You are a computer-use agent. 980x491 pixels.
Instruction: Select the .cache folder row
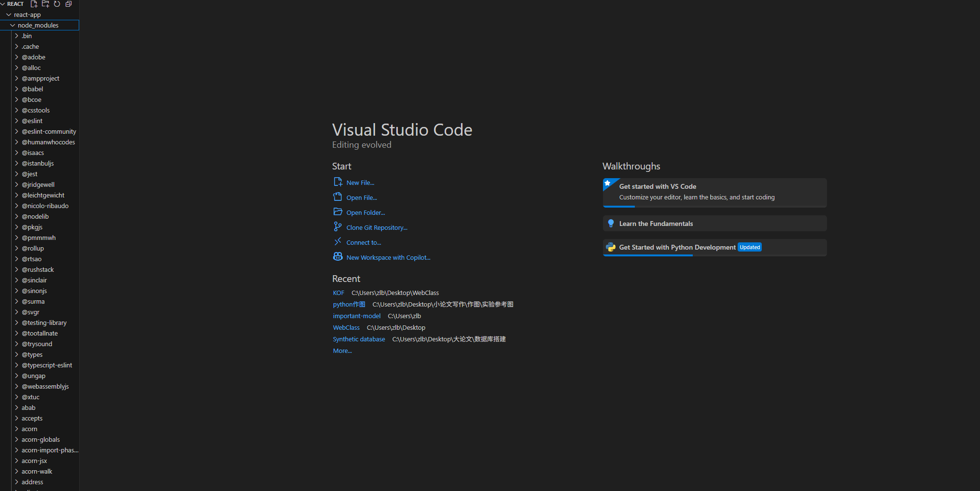pyautogui.click(x=40, y=46)
